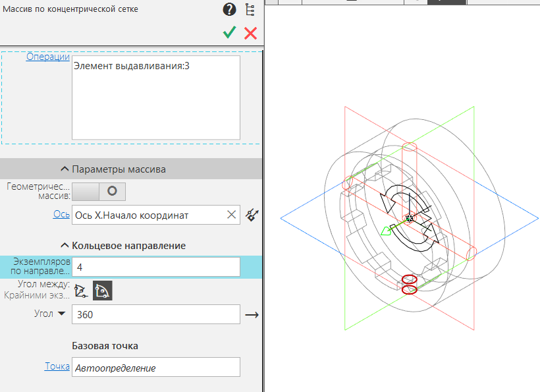Image resolution: width=540 pixels, height=392 pixels.
Task: Click the construct axis icon beside Ось field
Action: tap(252, 215)
